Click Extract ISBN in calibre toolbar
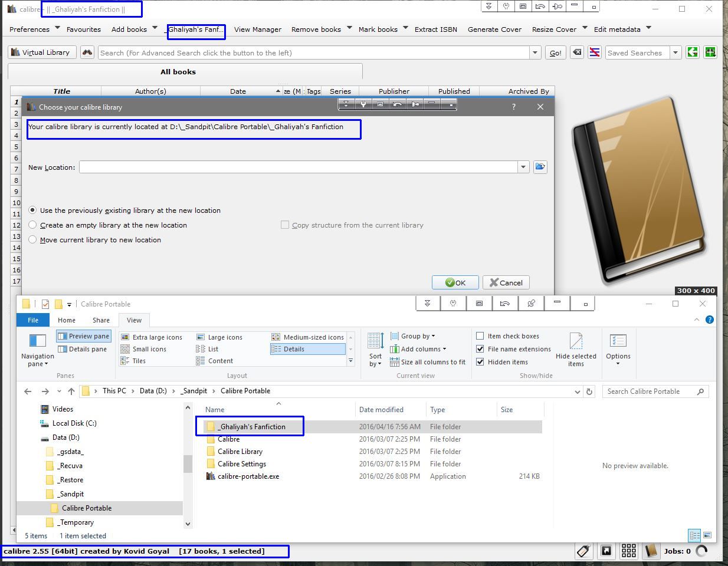 436,29
